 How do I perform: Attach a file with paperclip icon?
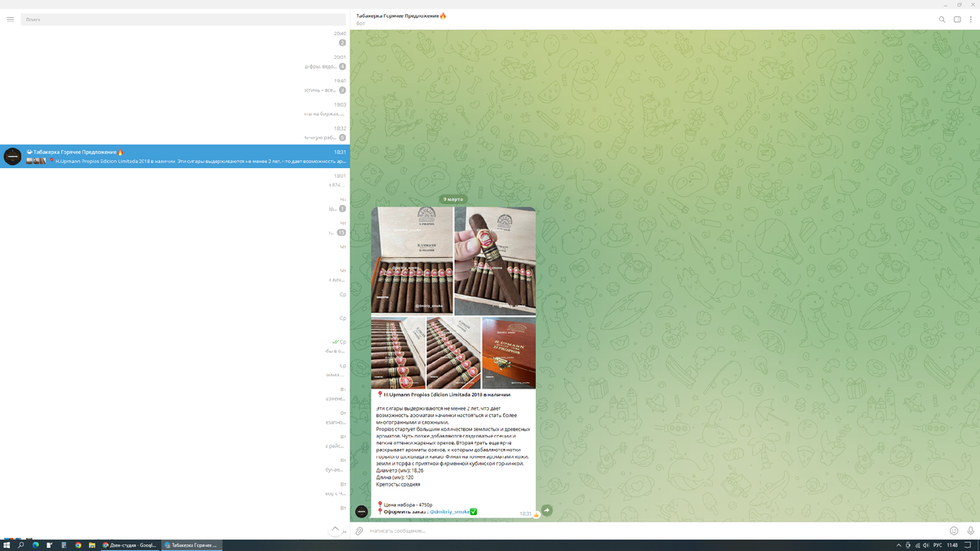(x=359, y=531)
